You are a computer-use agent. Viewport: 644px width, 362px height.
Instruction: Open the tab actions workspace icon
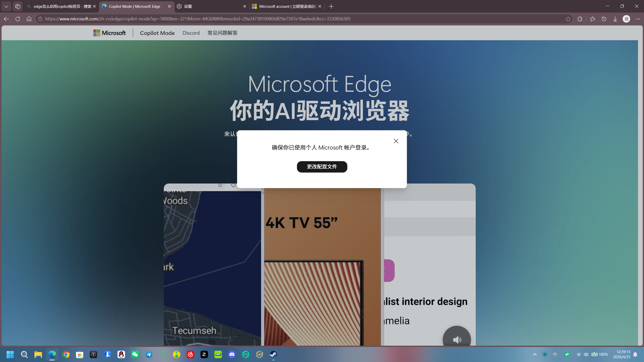pyautogui.click(x=18, y=6)
